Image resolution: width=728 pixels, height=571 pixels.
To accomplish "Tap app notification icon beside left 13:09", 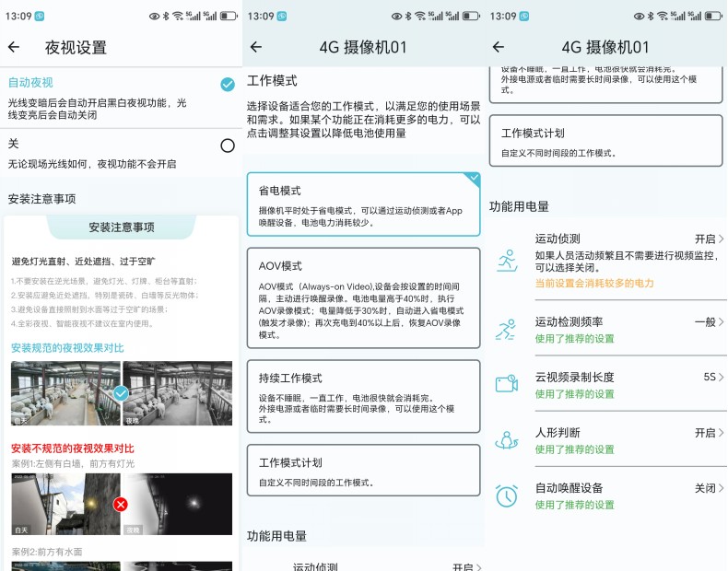I will (x=40, y=17).
